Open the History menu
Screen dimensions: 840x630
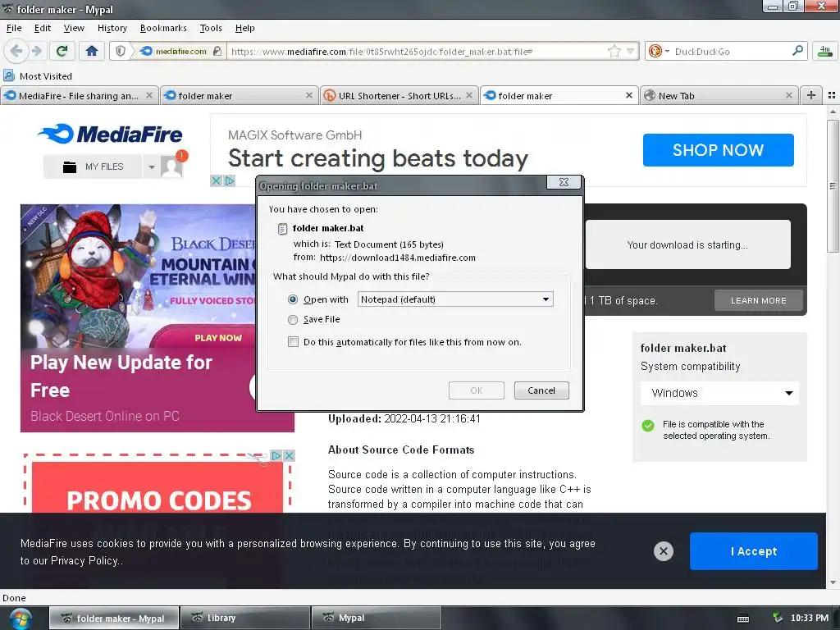click(x=112, y=28)
